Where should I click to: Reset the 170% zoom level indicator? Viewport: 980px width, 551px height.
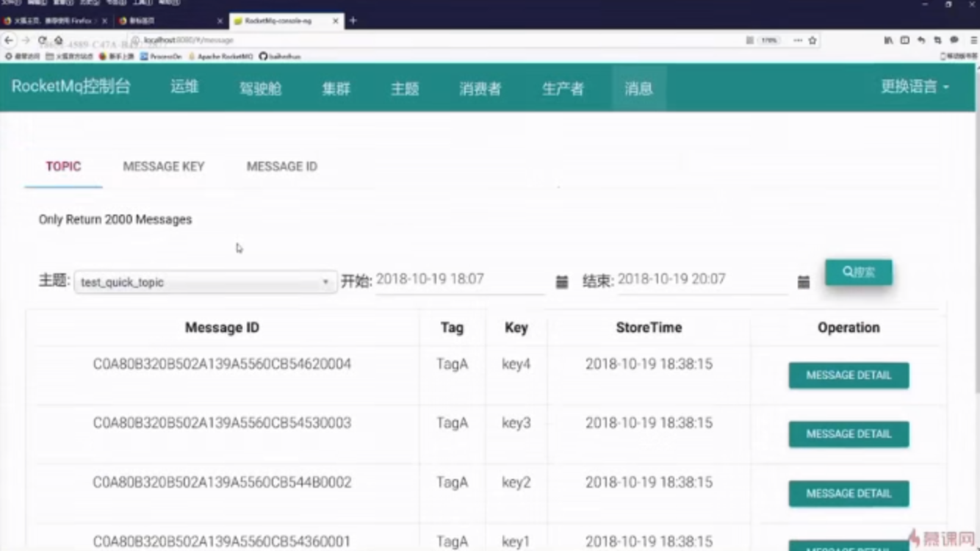point(769,40)
